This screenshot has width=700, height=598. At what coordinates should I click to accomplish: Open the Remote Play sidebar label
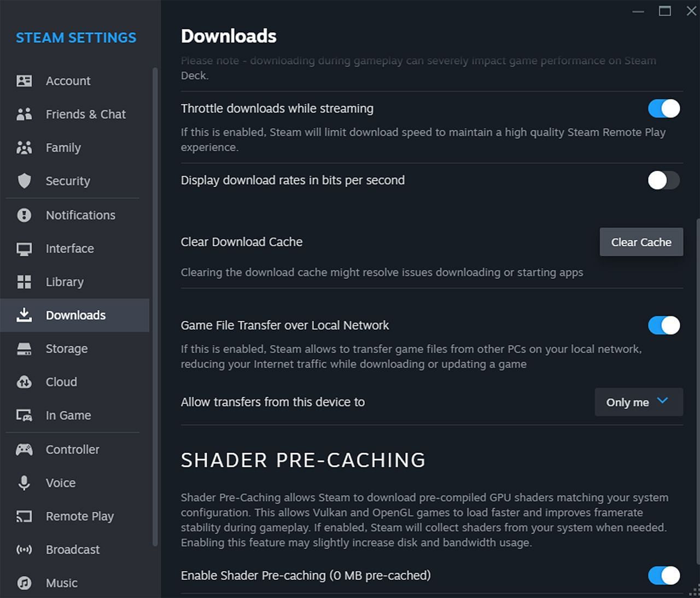(80, 516)
